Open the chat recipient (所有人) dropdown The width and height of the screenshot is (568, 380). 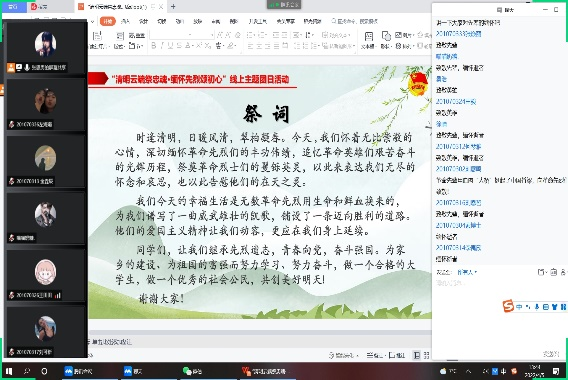click(467, 272)
